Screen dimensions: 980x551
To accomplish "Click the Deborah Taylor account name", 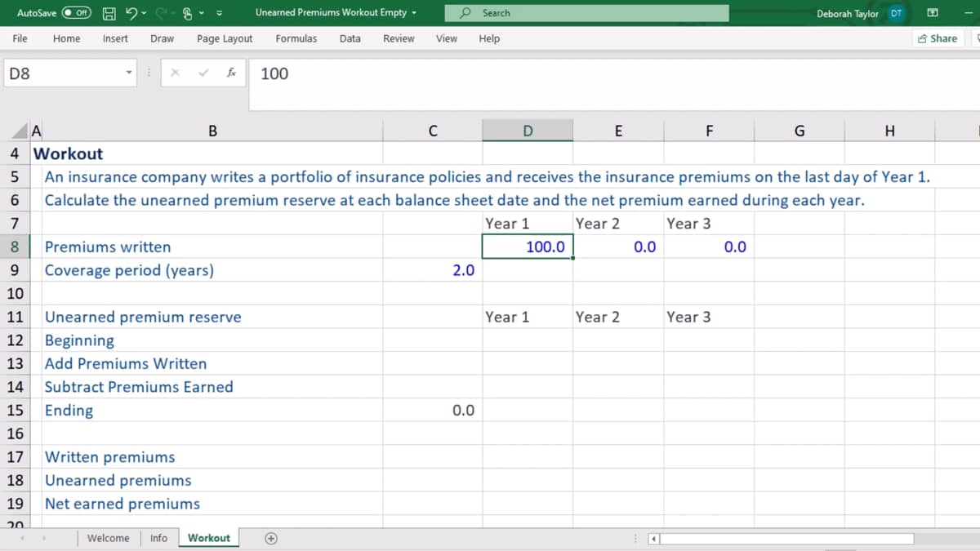I will click(847, 14).
